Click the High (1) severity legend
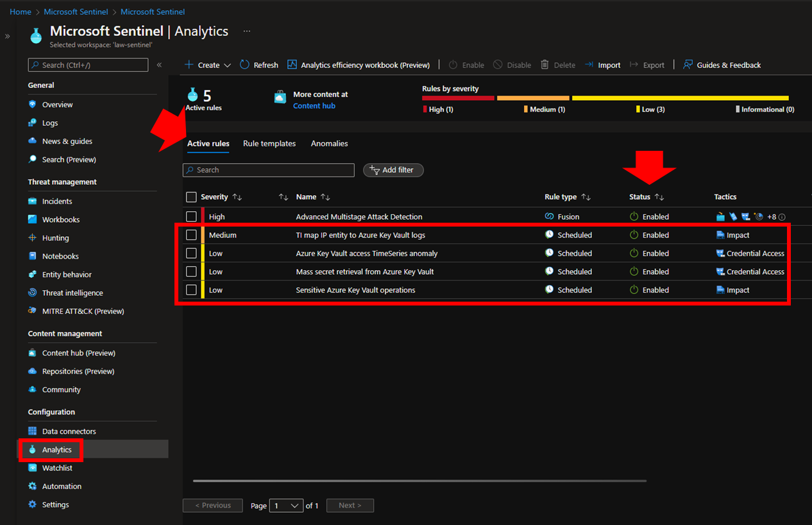 click(x=438, y=110)
